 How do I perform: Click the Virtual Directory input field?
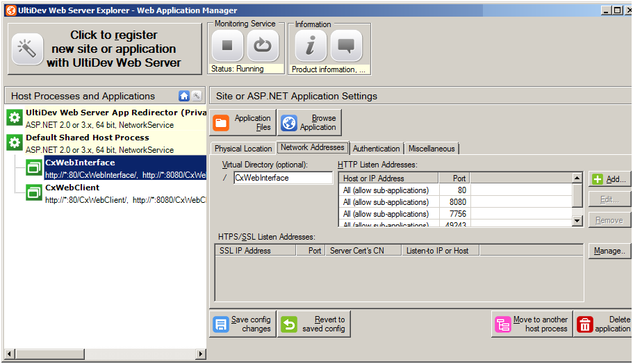(x=283, y=178)
